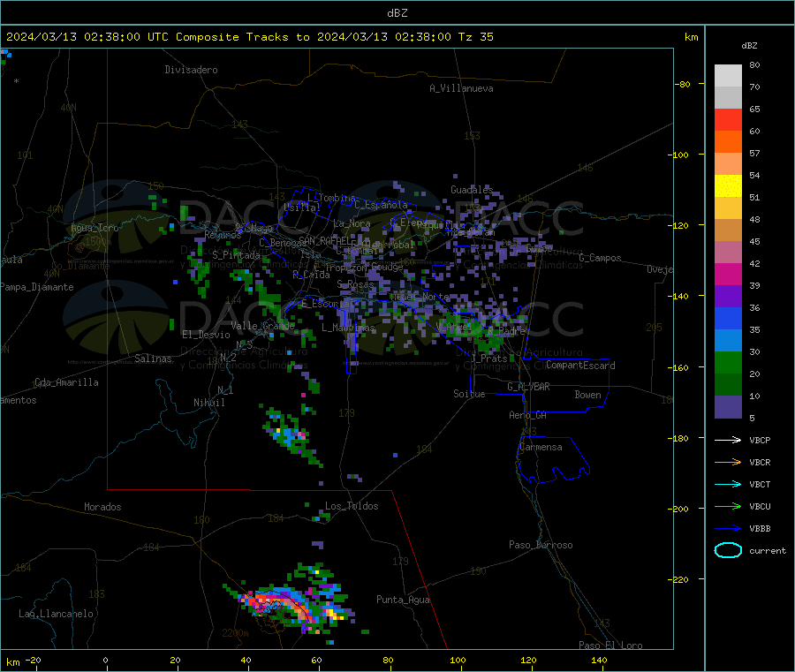Click the 'Carmensa' map label
795x672 pixels.
(x=541, y=447)
